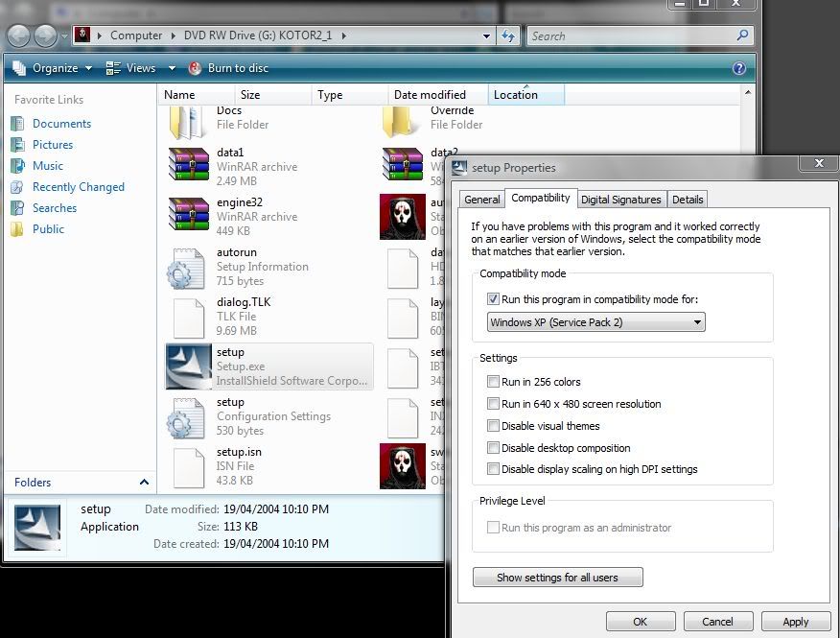Switch to the Details tab
840x638 pixels.
(x=688, y=200)
